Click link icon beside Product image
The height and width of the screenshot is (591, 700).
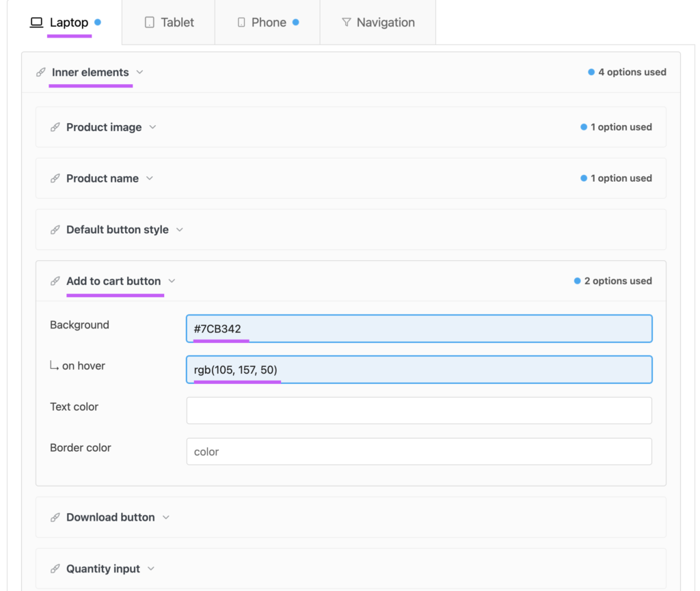point(55,127)
